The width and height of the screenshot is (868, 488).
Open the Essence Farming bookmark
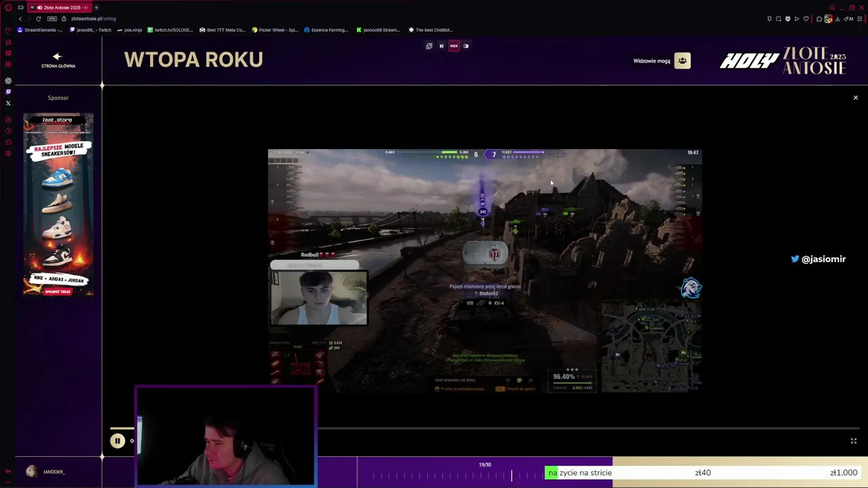[x=326, y=30]
